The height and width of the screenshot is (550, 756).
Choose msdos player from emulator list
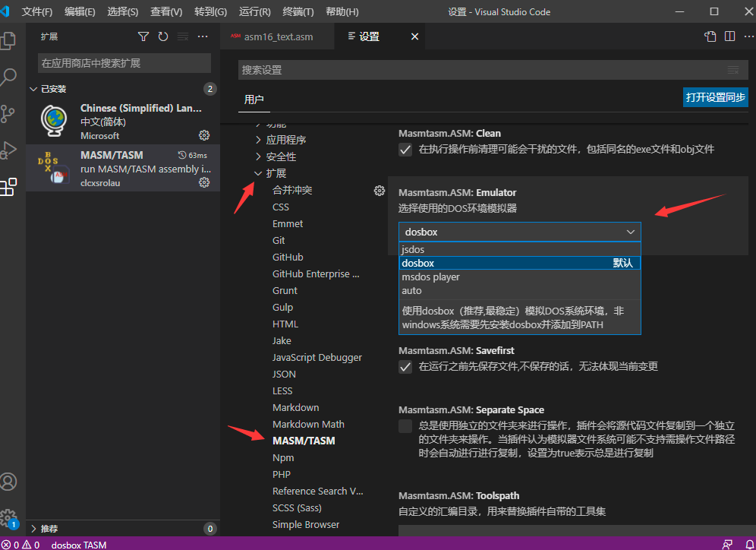tap(520, 277)
